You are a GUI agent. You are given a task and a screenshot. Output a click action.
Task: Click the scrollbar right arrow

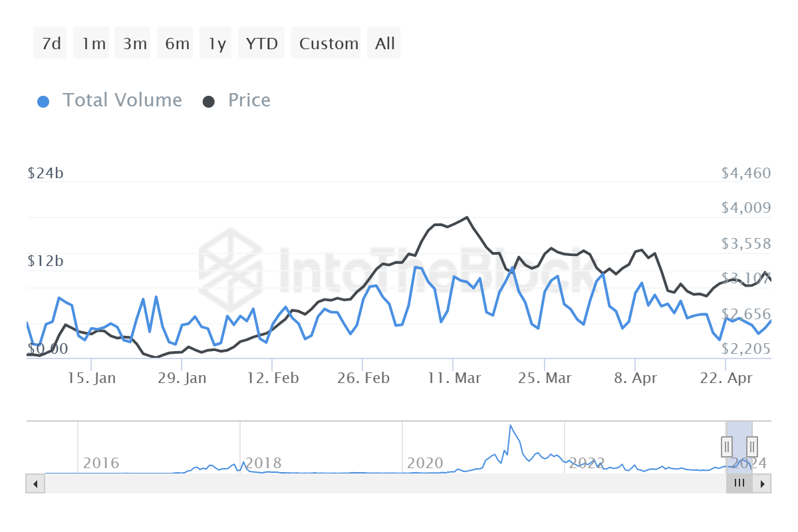pos(762,483)
